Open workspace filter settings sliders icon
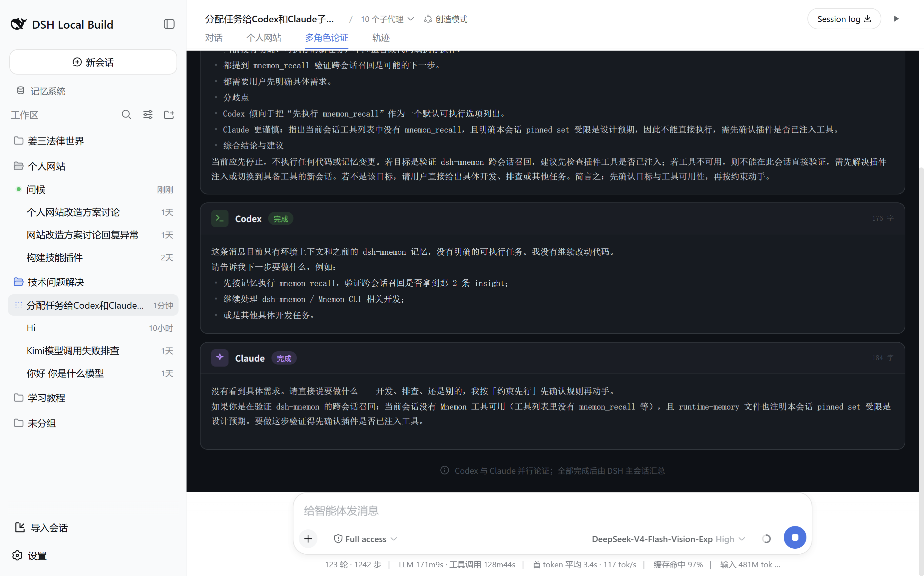924x576 pixels. 148,115
